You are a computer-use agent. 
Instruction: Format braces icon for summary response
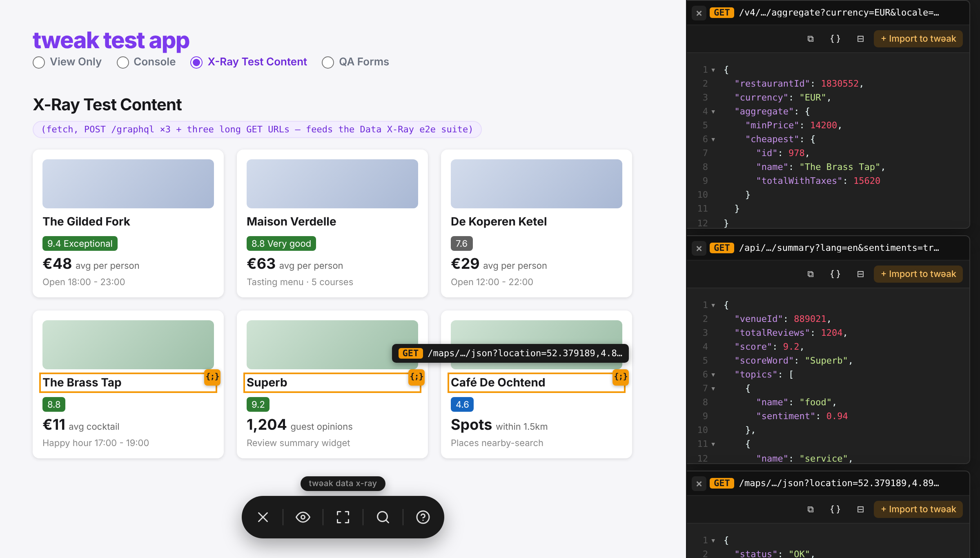click(x=835, y=274)
